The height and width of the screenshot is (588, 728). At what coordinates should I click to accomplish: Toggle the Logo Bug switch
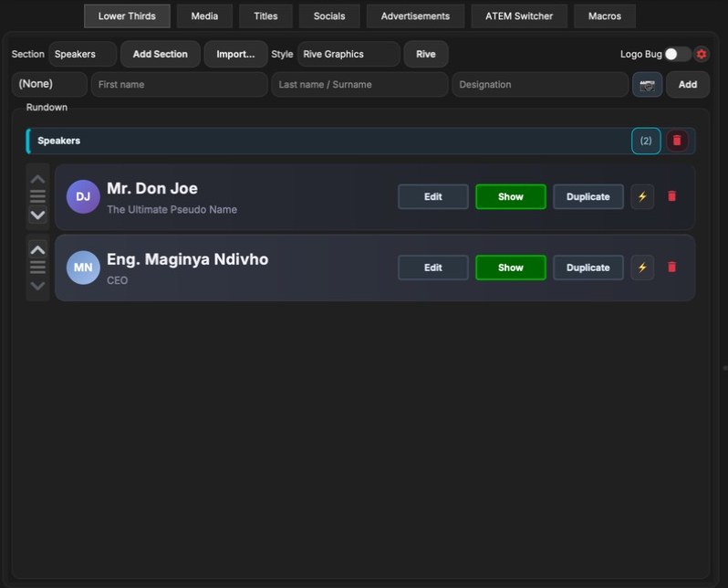tap(678, 55)
